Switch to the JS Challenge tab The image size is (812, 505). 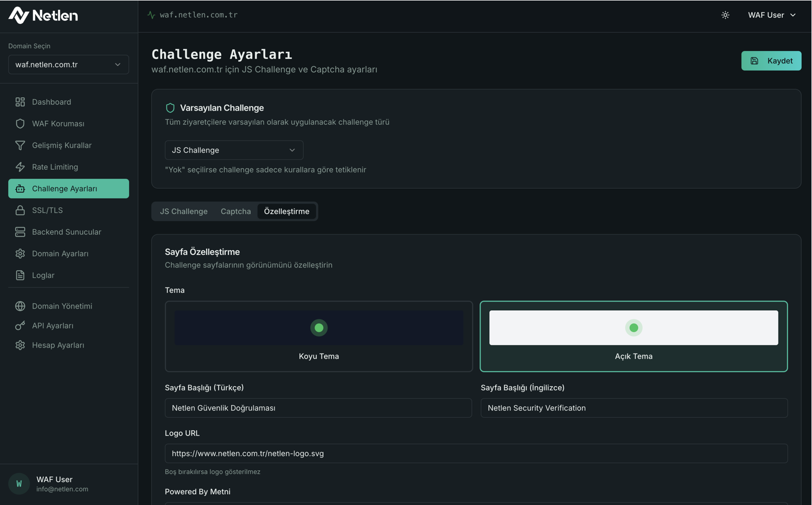pyautogui.click(x=184, y=212)
